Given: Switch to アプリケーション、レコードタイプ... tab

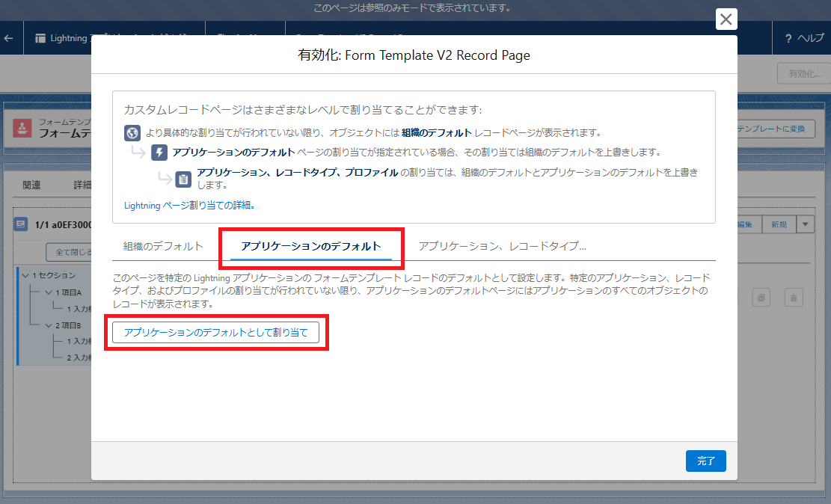Looking at the screenshot, I should point(503,247).
